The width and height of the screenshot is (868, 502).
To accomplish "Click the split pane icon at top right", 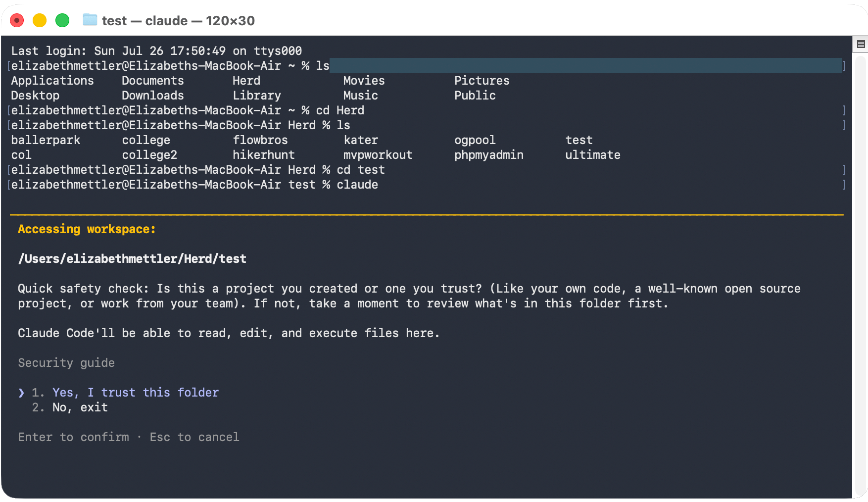I will point(861,45).
